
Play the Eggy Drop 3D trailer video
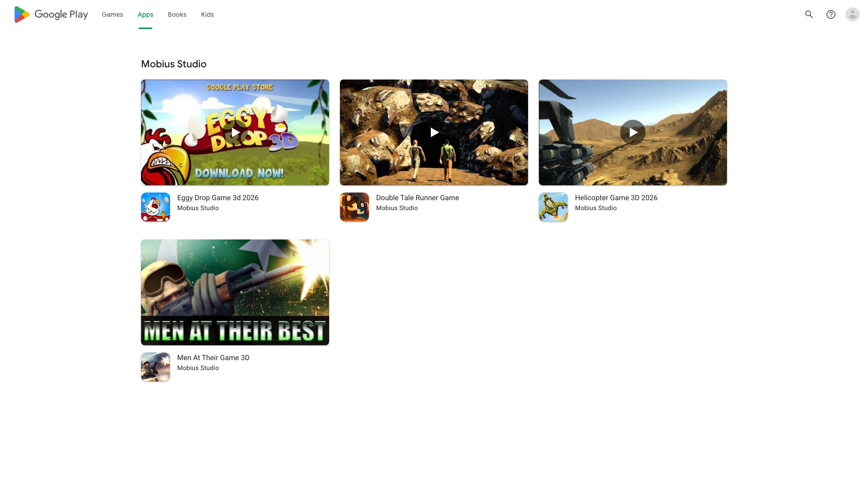coord(235,132)
